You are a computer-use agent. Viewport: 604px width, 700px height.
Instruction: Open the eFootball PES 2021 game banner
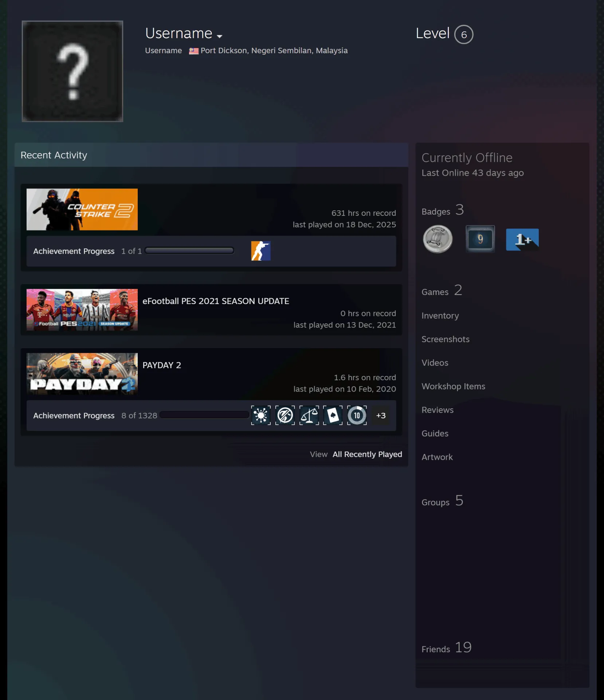point(82,310)
